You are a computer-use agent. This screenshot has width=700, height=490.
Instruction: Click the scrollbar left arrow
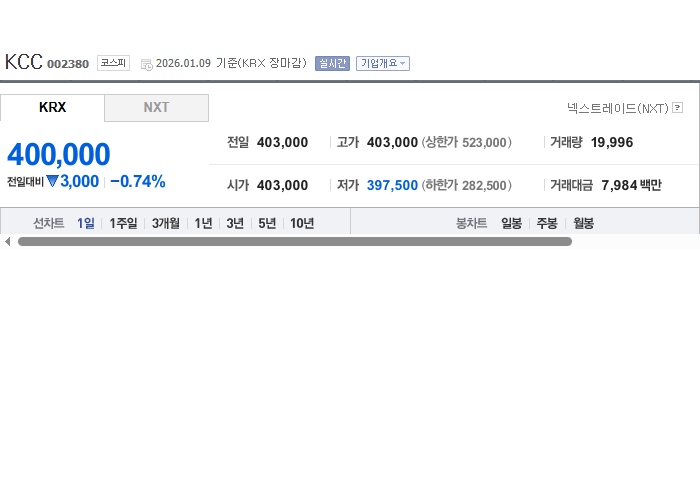click(7, 241)
